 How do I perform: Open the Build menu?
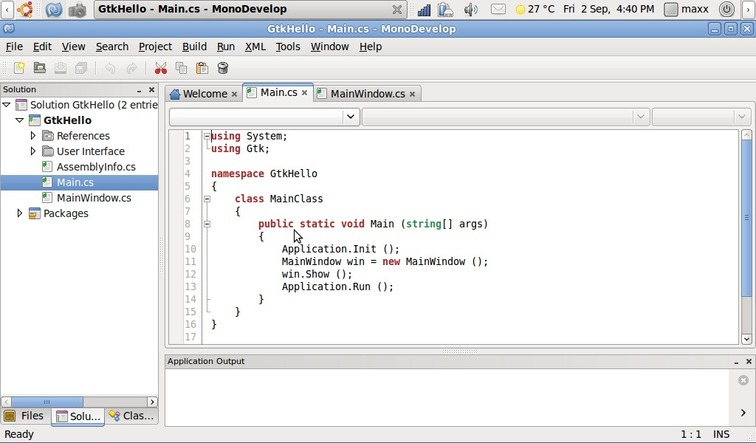[194, 47]
